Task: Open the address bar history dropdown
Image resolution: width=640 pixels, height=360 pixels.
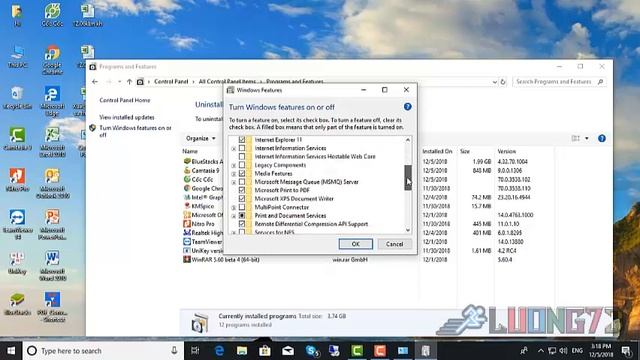Action: (x=495, y=82)
